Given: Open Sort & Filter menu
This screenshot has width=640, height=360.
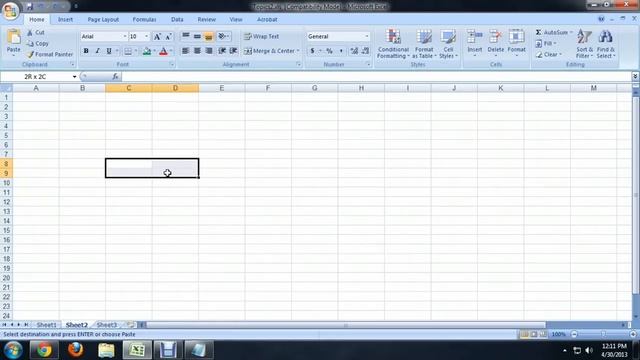Looking at the screenshot, I should [584, 44].
